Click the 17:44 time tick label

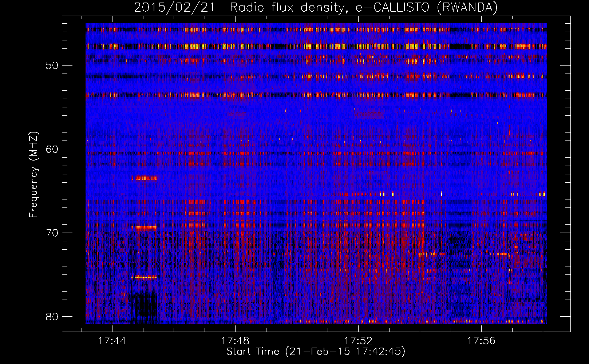point(112,341)
